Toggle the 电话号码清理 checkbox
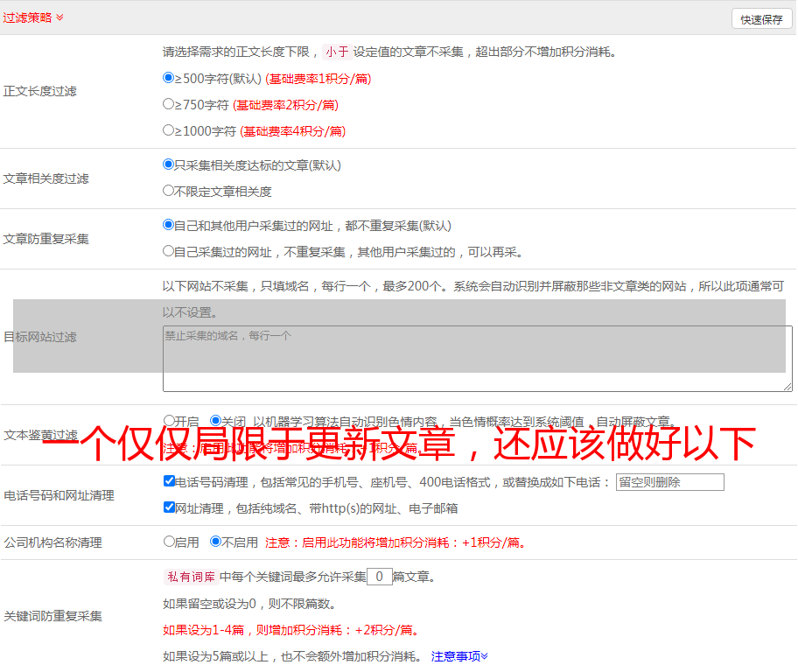The image size is (798, 672). click(x=169, y=481)
